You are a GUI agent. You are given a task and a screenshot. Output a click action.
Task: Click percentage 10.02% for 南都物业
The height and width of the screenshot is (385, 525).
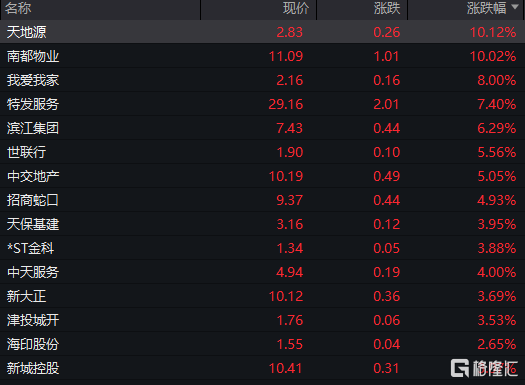[x=493, y=56]
